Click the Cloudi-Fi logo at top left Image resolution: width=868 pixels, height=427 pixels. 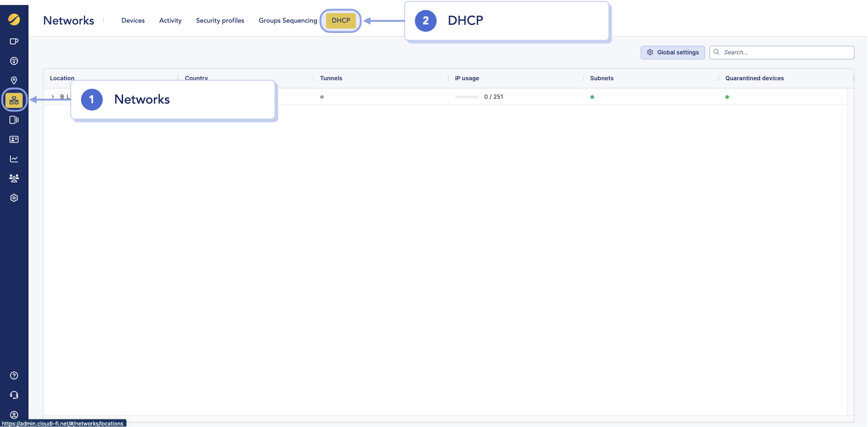14,19
